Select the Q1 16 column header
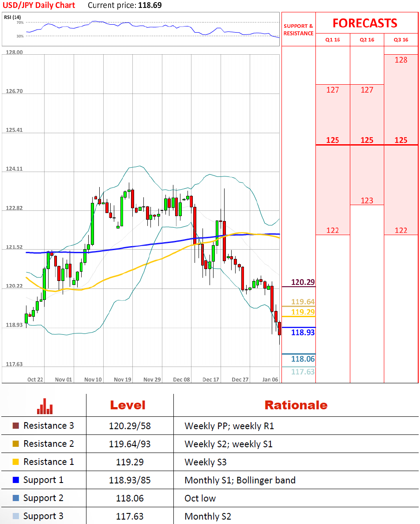 coord(333,40)
